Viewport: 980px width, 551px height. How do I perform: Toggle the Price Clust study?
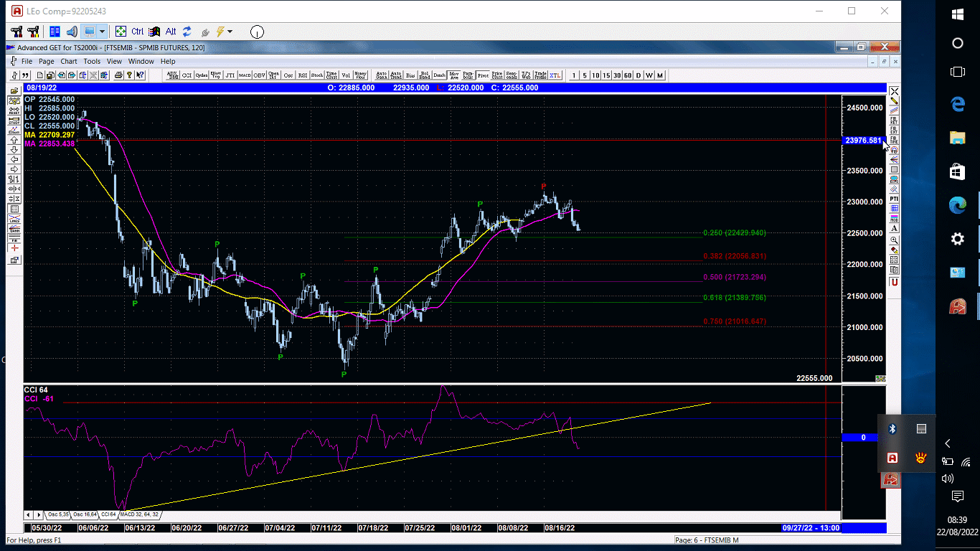[497, 74]
